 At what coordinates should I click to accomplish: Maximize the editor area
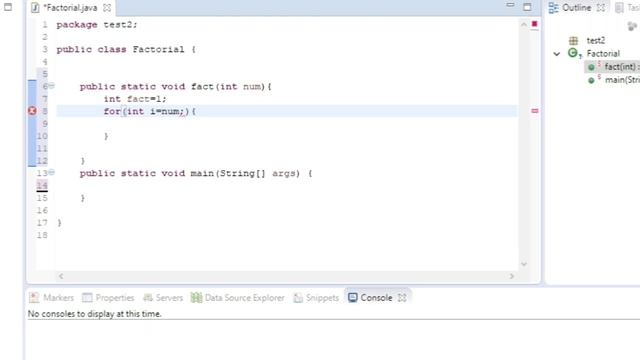(x=527, y=7)
